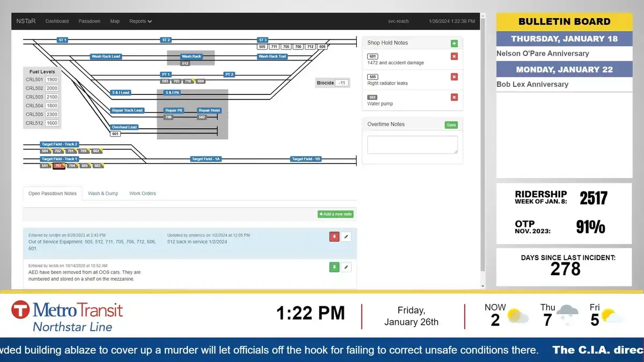Edit the AED removed note with pencil icon
This screenshot has width=644, height=362.
[x=346, y=267]
